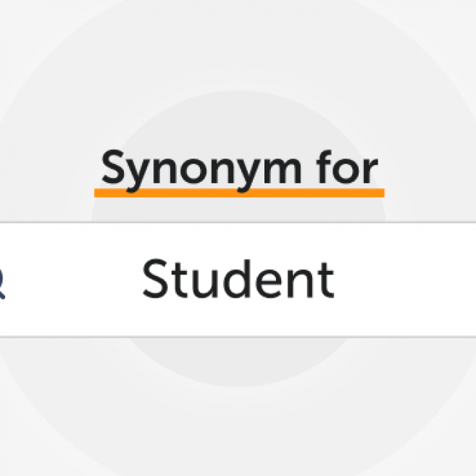The height and width of the screenshot is (476, 476).
Task: Click the word Student in search box
Action: point(238,280)
